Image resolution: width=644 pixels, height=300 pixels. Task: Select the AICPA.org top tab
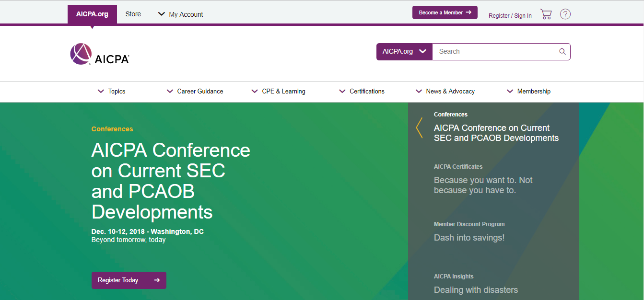point(92,14)
